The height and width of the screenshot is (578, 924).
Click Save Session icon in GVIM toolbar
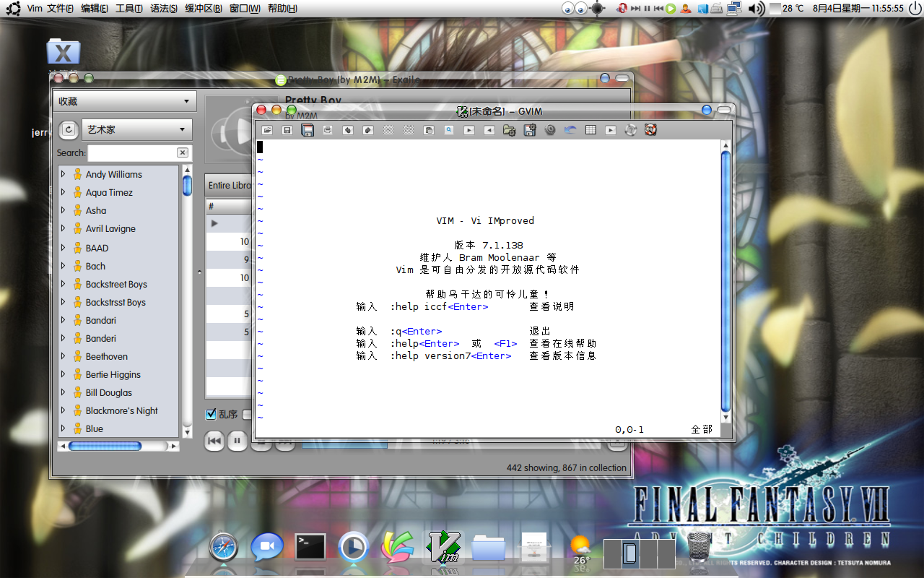point(530,130)
